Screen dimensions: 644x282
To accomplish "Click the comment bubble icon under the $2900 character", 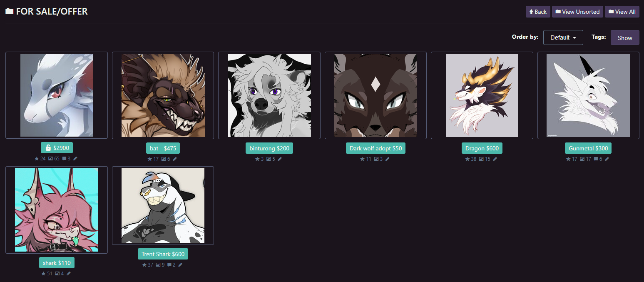I will [64, 159].
